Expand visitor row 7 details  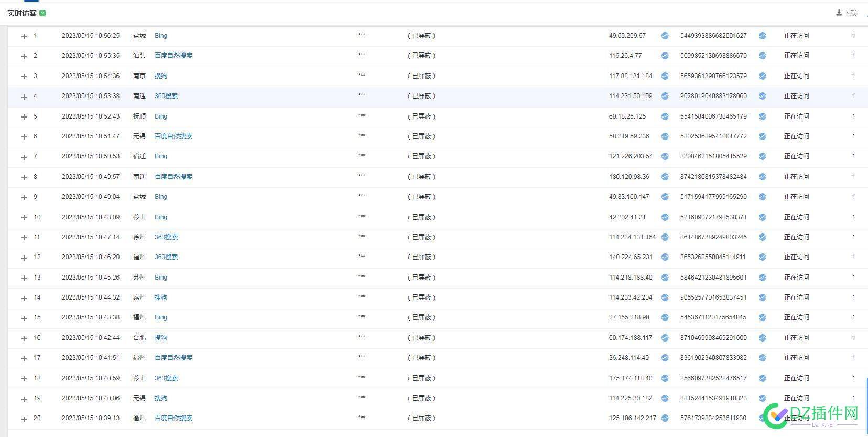point(24,157)
